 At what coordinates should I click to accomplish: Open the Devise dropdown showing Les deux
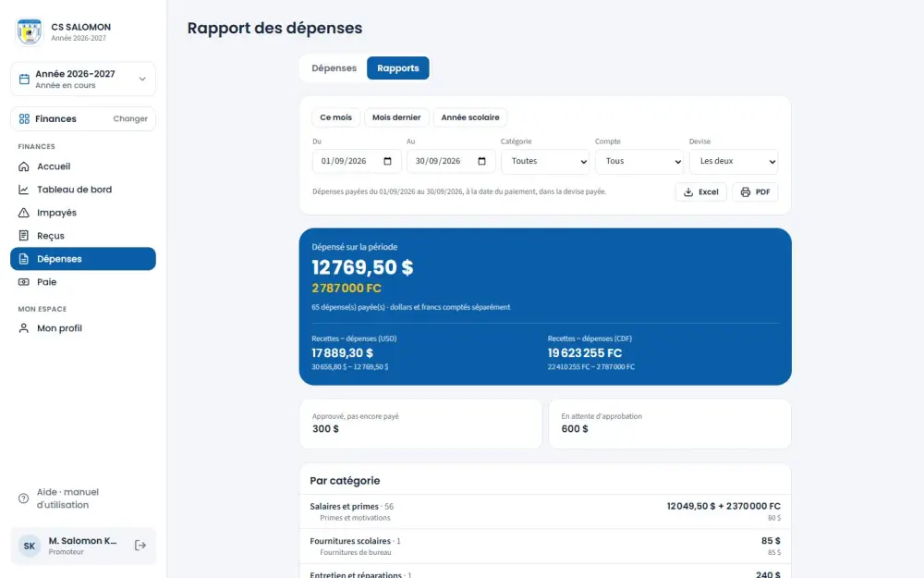[734, 161]
